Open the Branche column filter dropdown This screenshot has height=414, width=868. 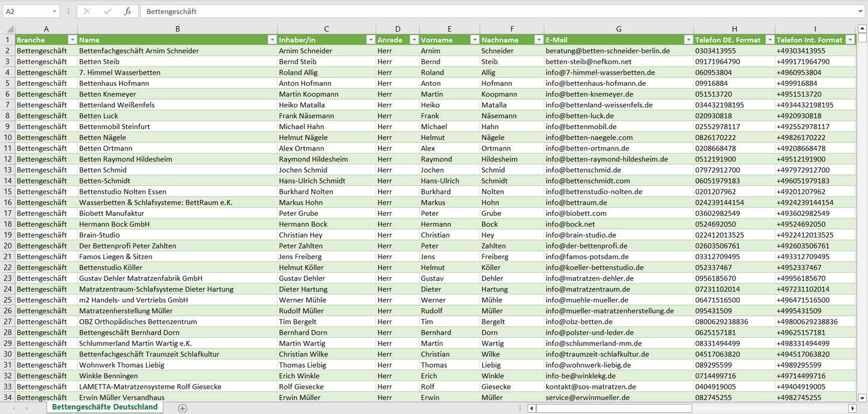(x=72, y=40)
